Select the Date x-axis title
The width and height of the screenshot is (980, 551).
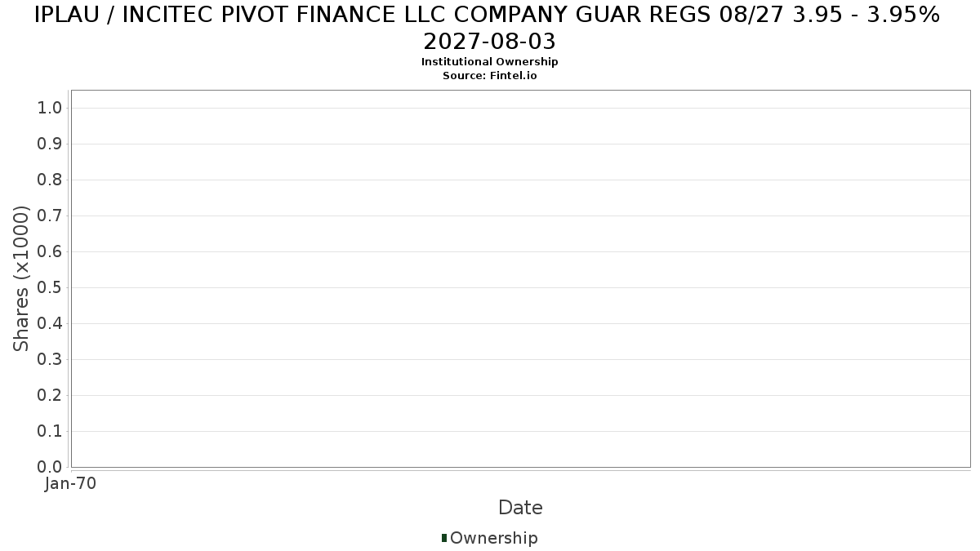click(520, 508)
